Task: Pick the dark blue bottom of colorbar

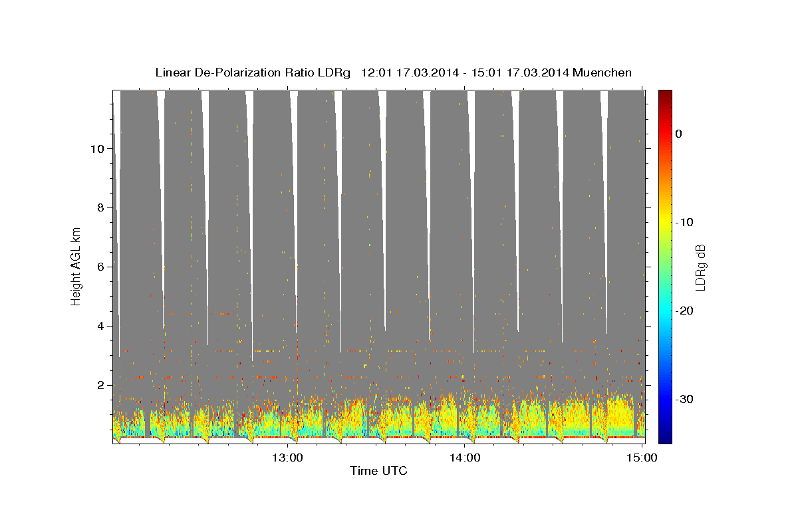Action: 665,439
